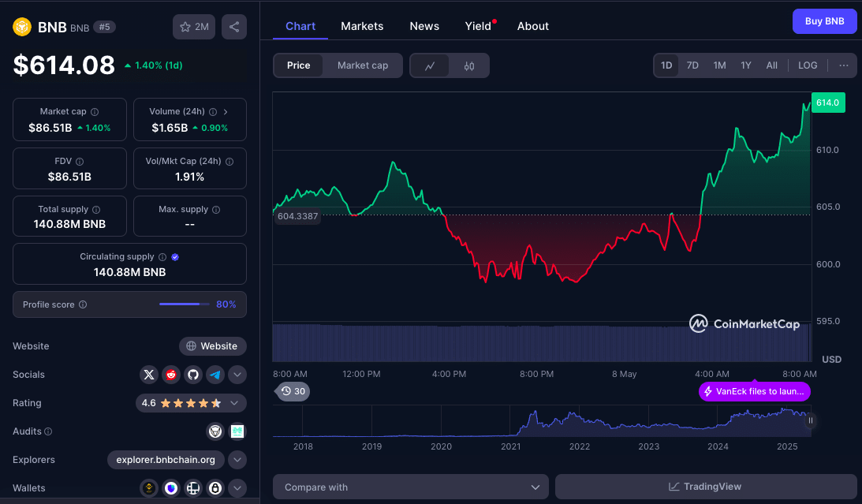This screenshot has width=862, height=504.
Task: Open the first wallet icon (Binance)
Action: 149,488
